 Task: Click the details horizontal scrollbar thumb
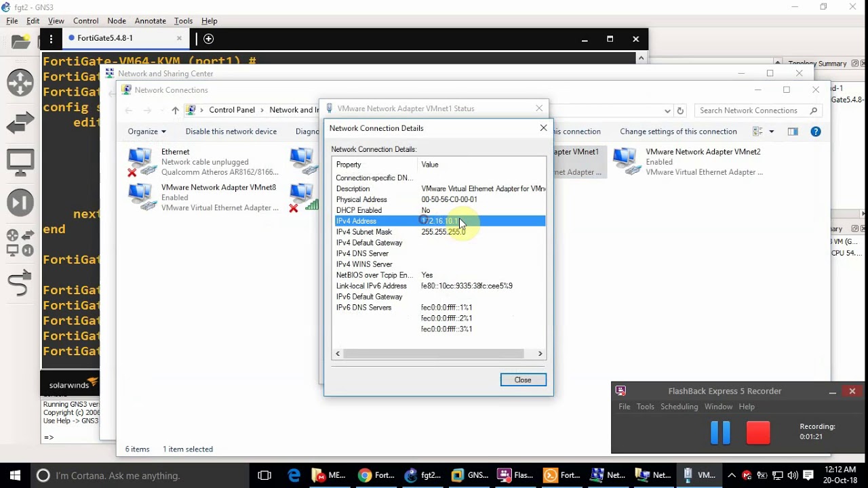click(434, 354)
